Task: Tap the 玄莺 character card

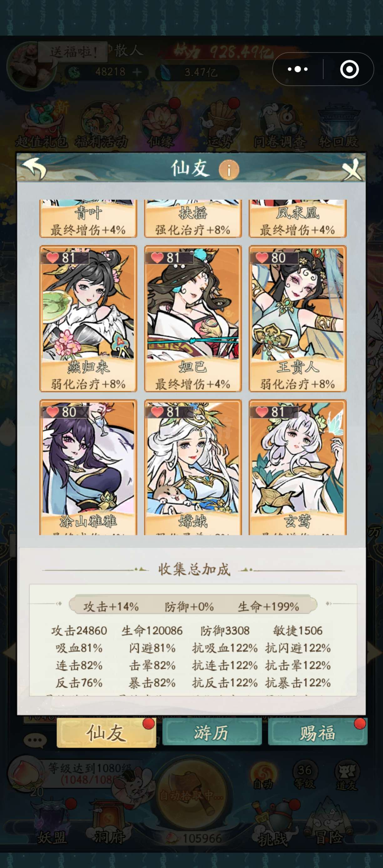Action: coord(298,467)
